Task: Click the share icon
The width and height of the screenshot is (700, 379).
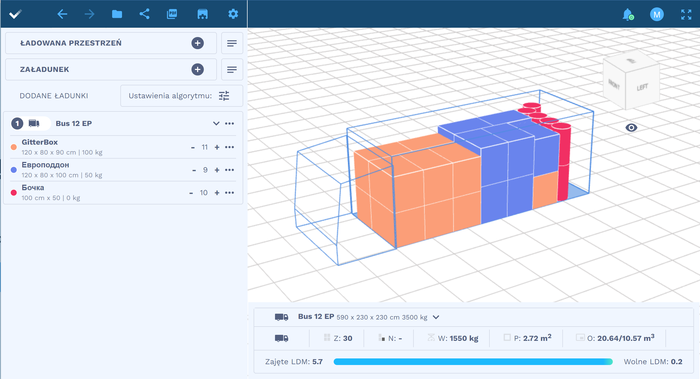Action: click(144, 14)
